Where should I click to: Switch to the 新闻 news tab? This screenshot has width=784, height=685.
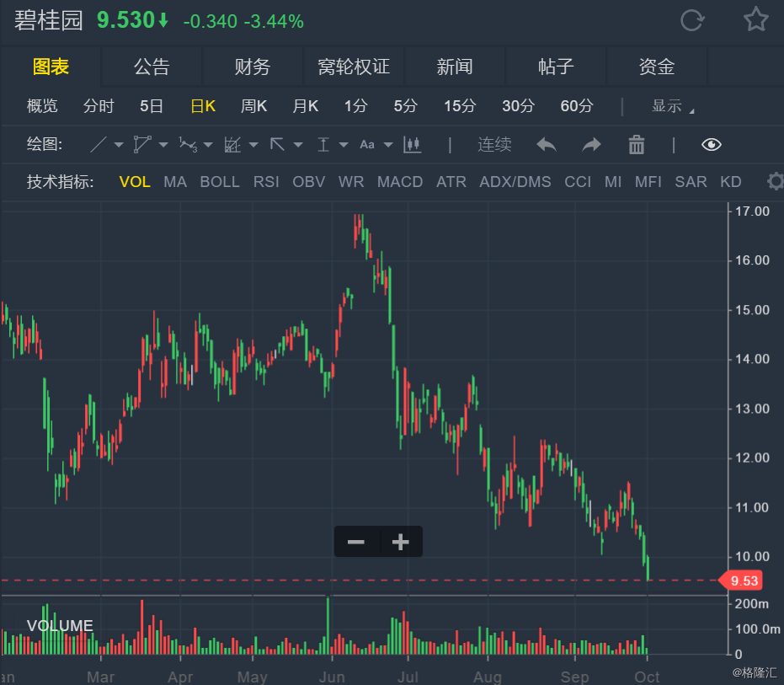[x=455, y=66]
